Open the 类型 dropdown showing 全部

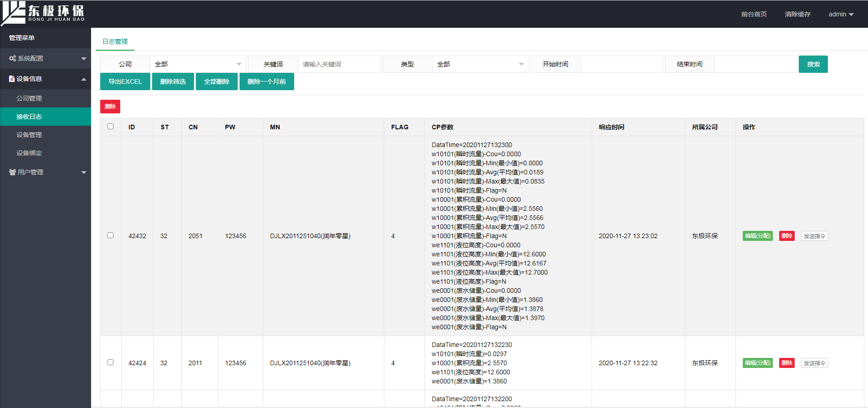480,64
